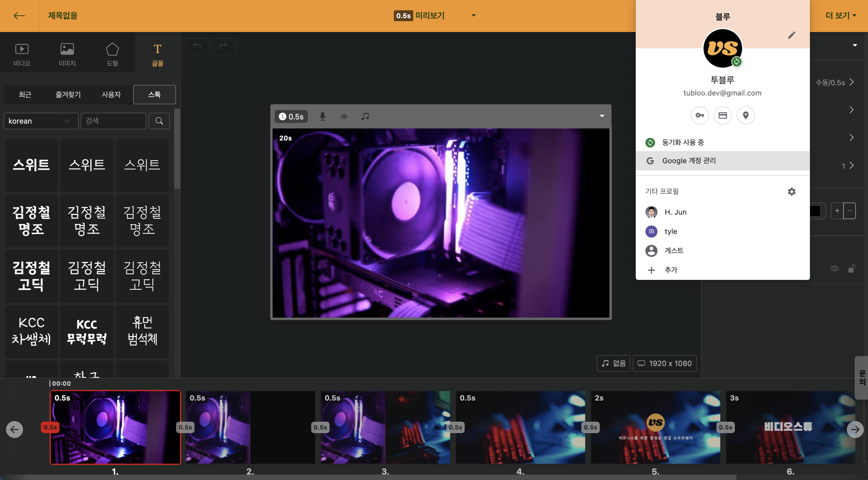Image resolution: width=868 pixels, height=480 pixels.
Task: Expand the 미리보기 preview dropdown arrow
Action: click(x=473, y=15)
